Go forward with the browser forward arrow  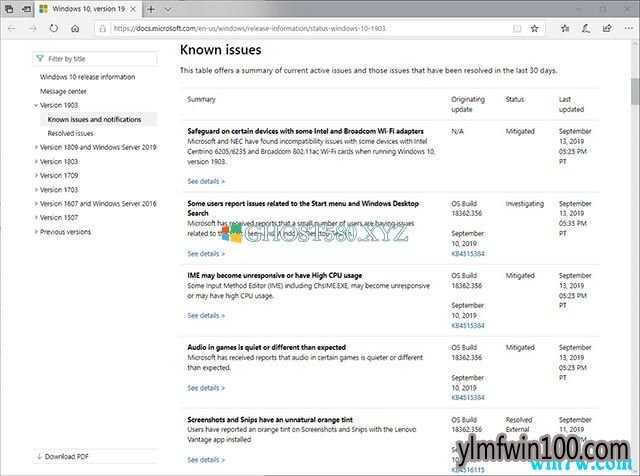pos(33,29)
